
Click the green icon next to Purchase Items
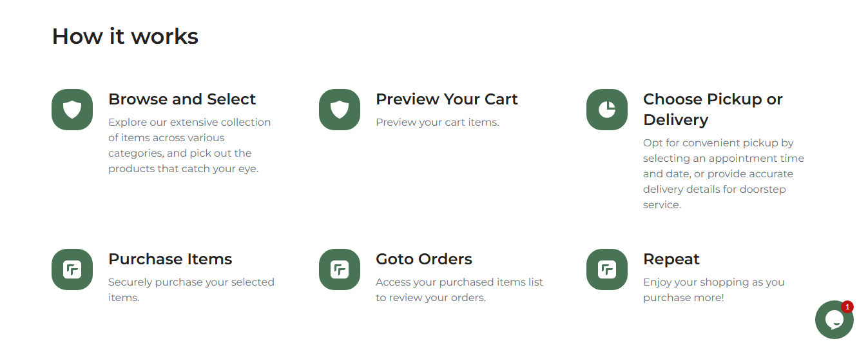coord(72,269)
